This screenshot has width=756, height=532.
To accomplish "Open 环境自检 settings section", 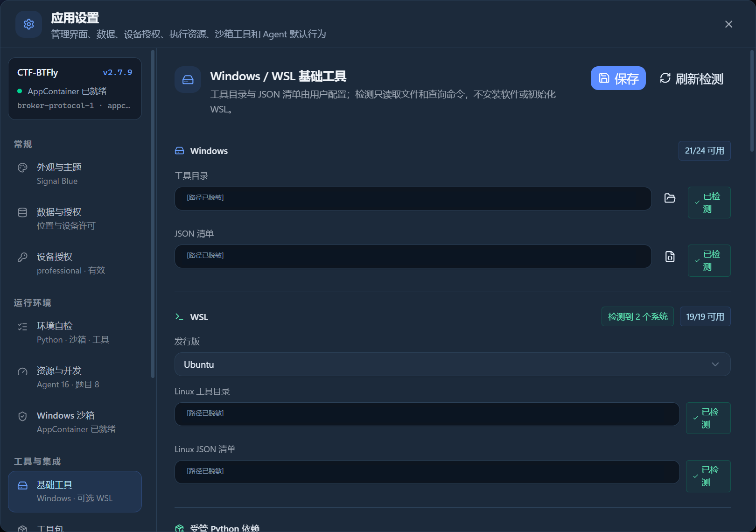I will click(x=75, y=332).
